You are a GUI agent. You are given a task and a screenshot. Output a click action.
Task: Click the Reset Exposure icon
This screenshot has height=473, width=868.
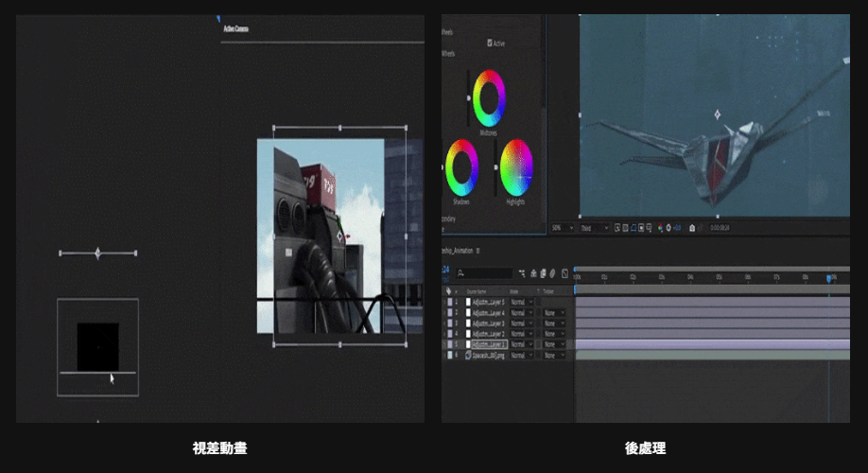point(668,228)
